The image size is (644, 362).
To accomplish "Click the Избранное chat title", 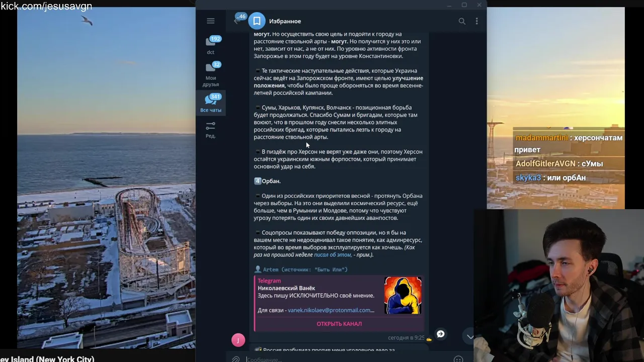I will point(285,21).
